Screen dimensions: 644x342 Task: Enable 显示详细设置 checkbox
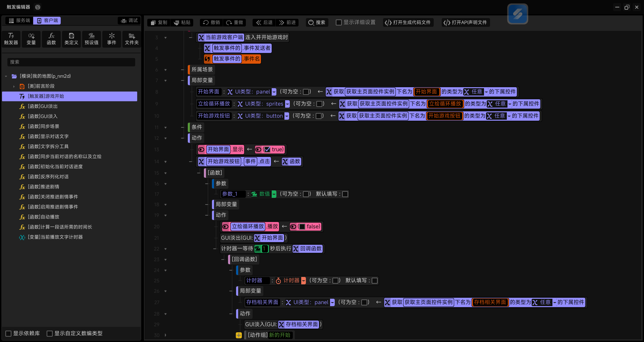(339, 22)
